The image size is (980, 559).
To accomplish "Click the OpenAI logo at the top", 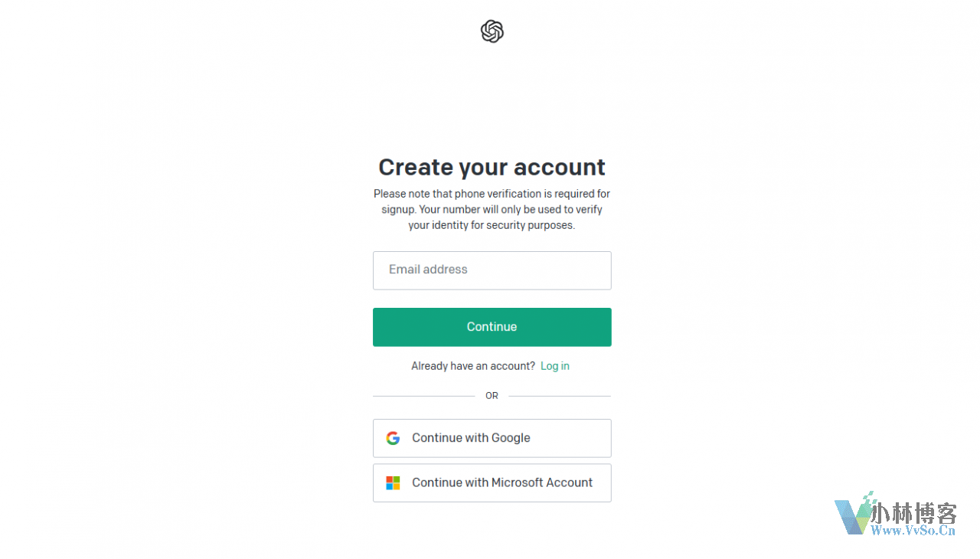I will point(492,31).
